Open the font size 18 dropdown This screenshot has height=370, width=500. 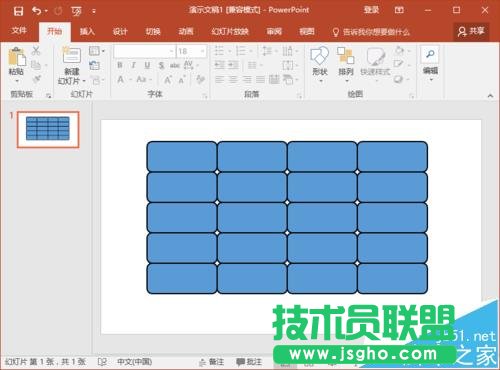pyautogui.click(x=202, y=51)
